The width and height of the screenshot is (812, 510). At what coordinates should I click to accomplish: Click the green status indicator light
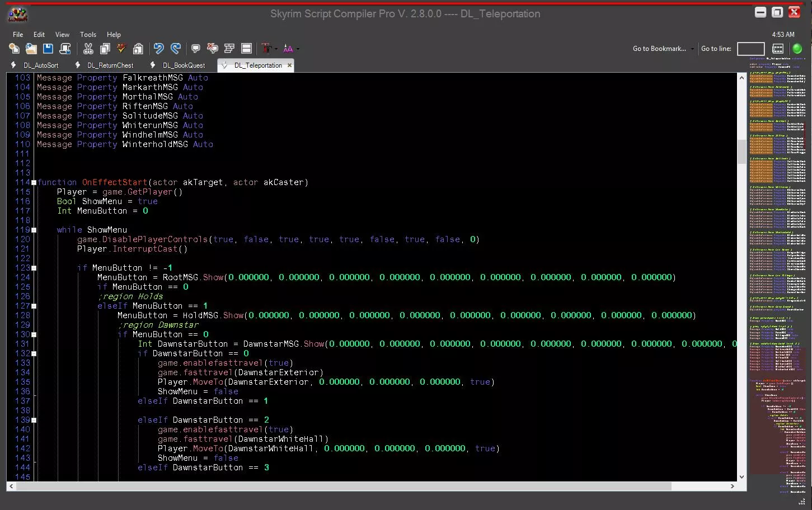[797, 49]
